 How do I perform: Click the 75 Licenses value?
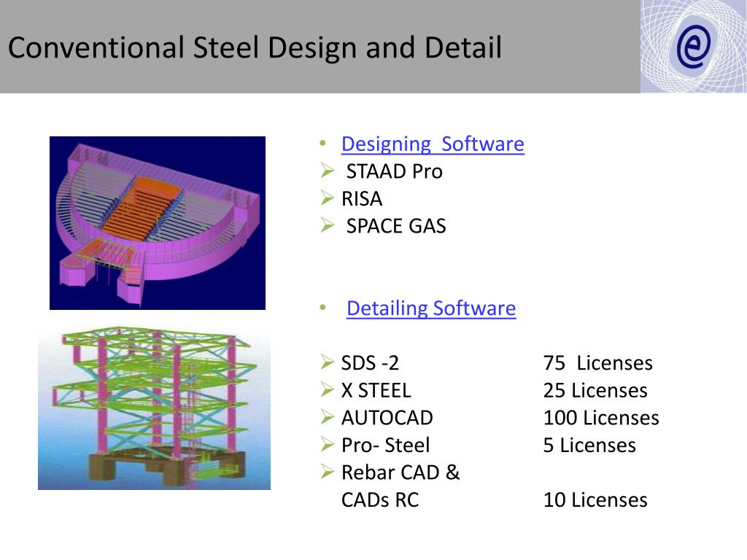point(598,363)
